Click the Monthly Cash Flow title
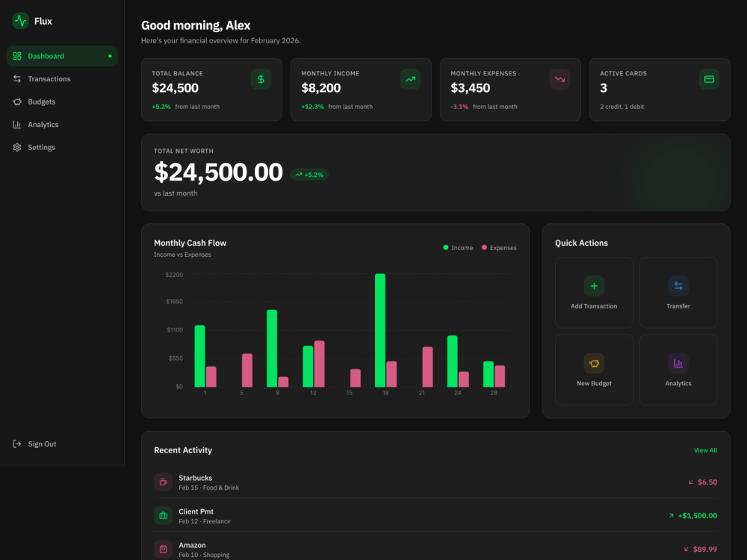The width and height of the screenshot is (747, 560). [190, 243]
